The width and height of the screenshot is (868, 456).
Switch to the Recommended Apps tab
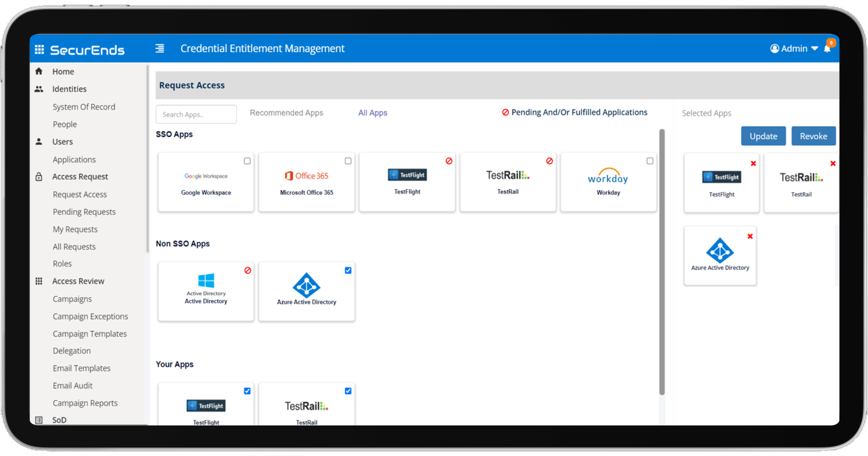[x=287, y=113]
